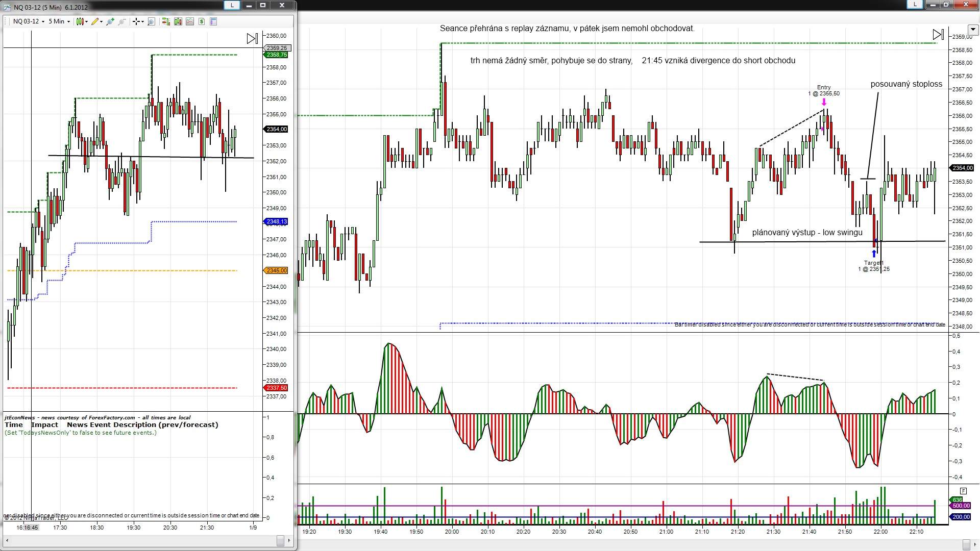Toggle the L link button in right window
This screenshot has height=551, width=980.
coord(915,5)
